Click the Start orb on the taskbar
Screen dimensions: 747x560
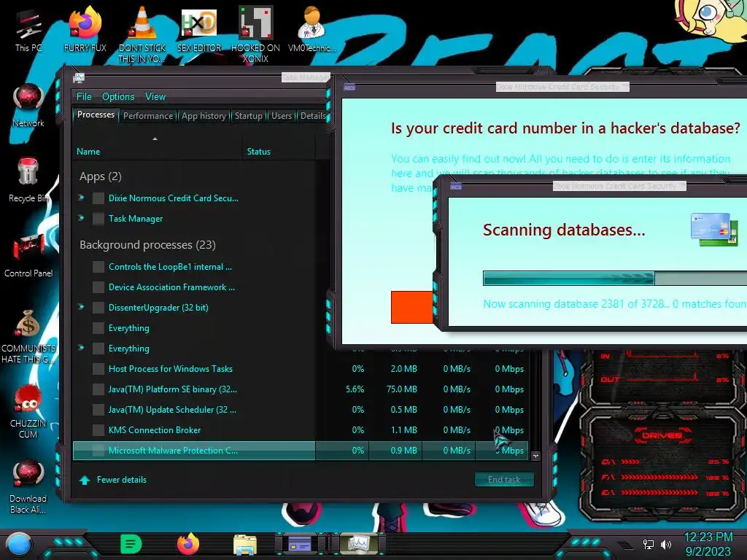[x=19, y=544]
